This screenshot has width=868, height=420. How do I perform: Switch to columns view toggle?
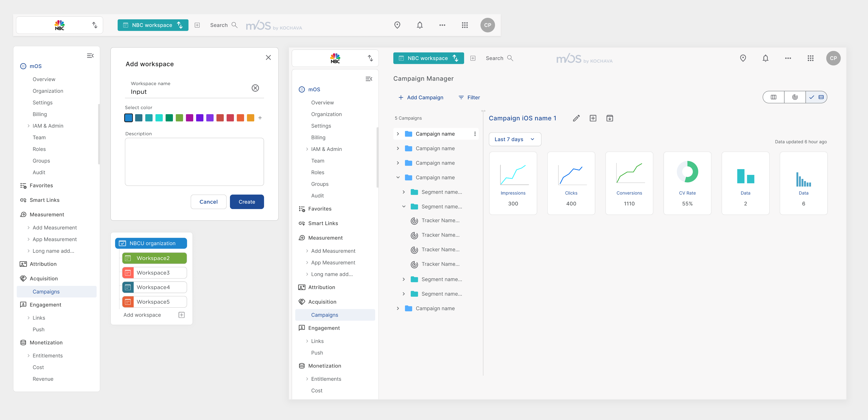[x=773, y=97]
